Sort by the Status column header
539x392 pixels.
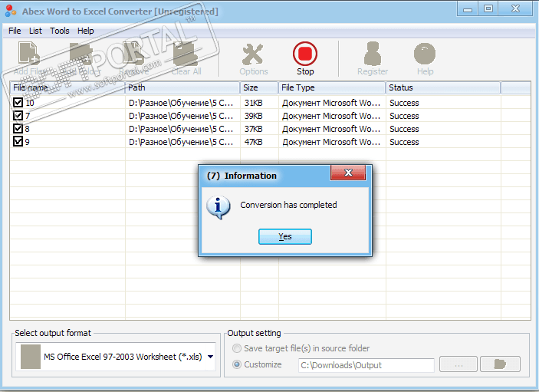443,87
